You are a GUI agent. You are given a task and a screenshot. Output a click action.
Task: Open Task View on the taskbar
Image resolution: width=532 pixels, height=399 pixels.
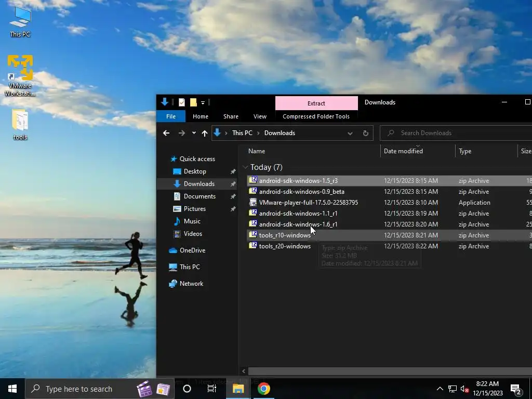212,389
